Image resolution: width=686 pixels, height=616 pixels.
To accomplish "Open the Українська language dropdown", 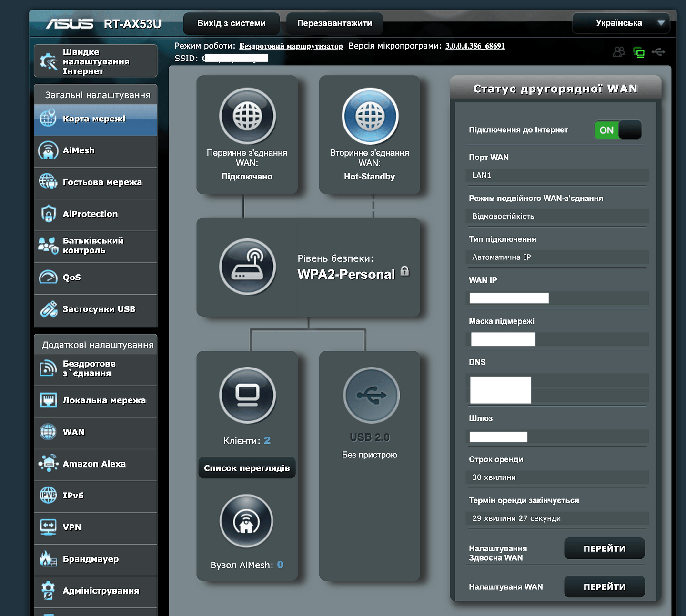I will tap(621, 23).
